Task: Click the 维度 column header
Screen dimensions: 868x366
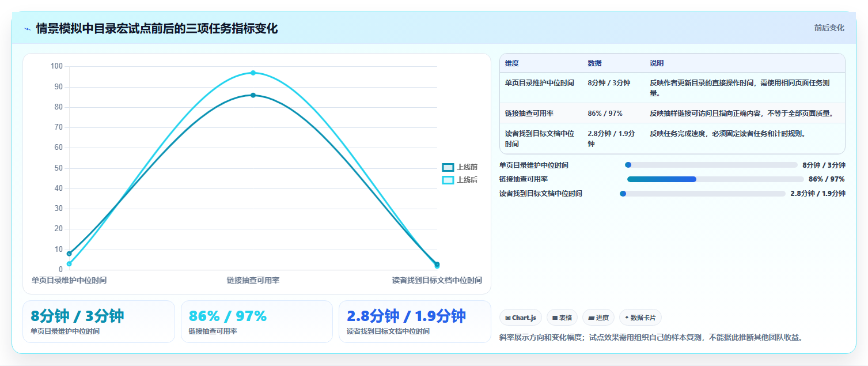Action: [x=512, y=63]
